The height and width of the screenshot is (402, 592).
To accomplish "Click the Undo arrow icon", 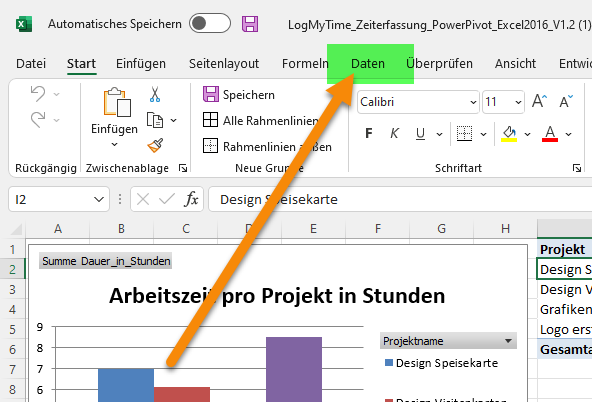I will (38, 93).
